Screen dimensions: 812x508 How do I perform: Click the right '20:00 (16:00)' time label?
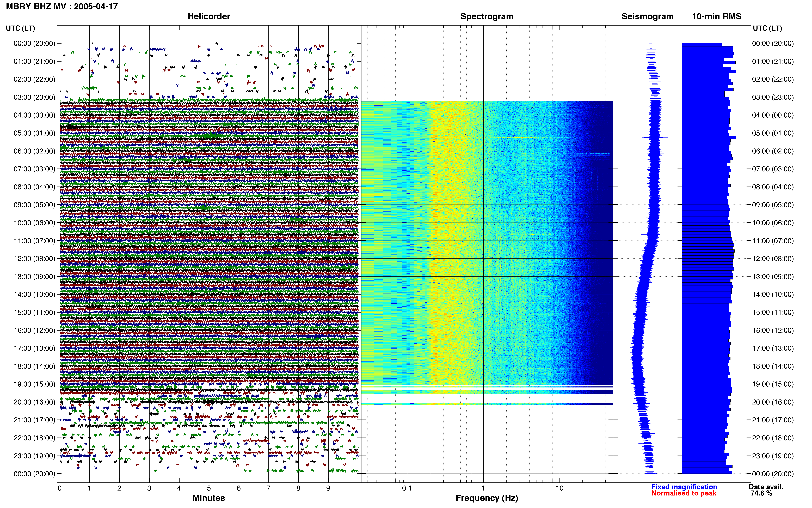pos(773,402)
